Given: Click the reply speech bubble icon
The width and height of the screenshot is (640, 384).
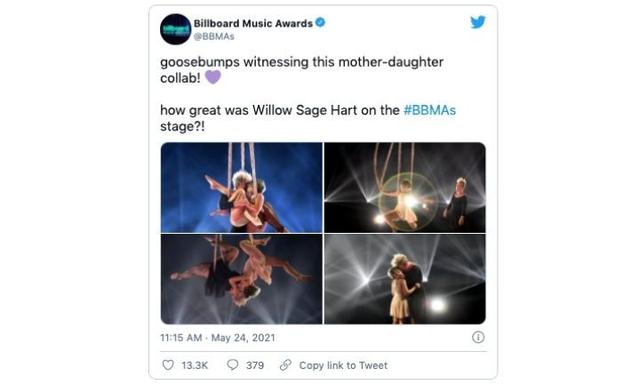Looking at the screenshot, I should 232,364.
